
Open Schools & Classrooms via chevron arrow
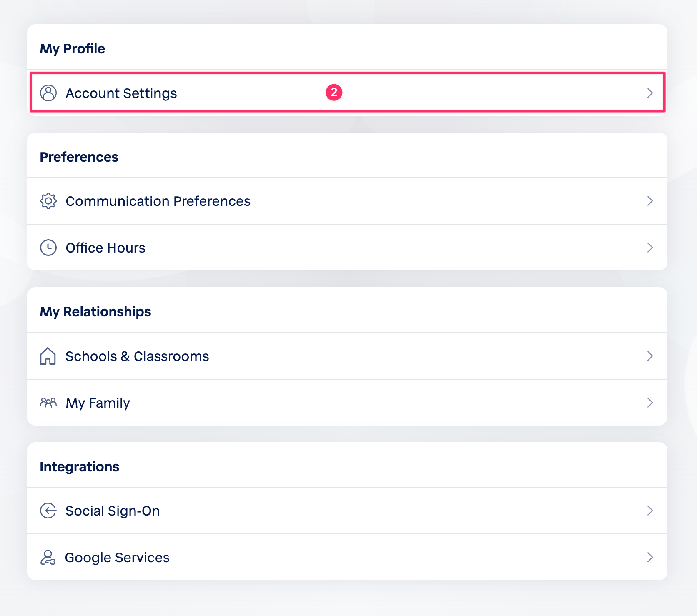click(649, 356)
